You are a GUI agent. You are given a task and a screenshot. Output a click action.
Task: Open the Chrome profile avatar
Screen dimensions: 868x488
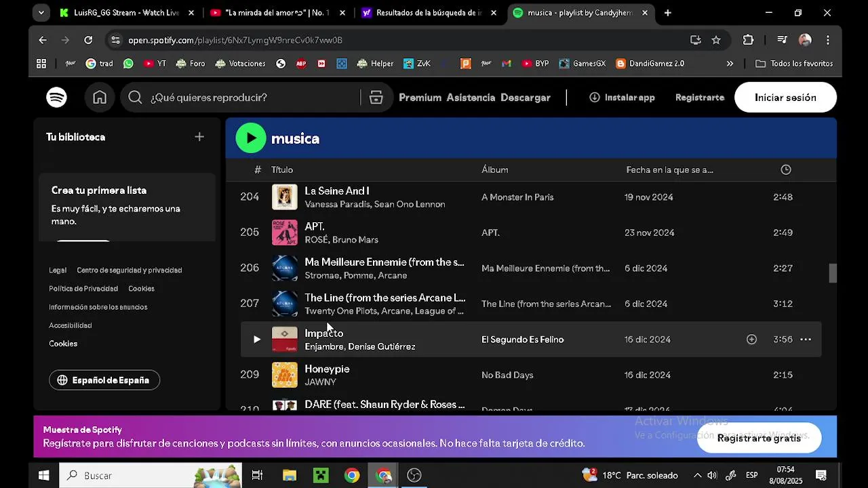[805, 40]
